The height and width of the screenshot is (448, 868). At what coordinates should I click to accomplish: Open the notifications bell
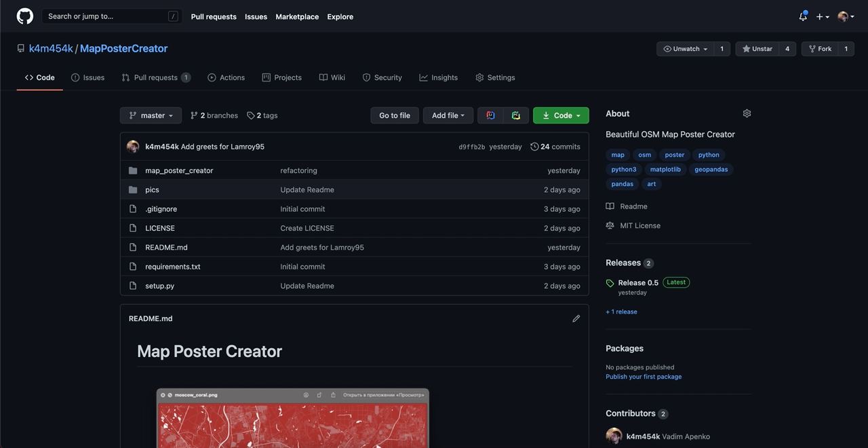pyautogui.click(x=803, y=16)
